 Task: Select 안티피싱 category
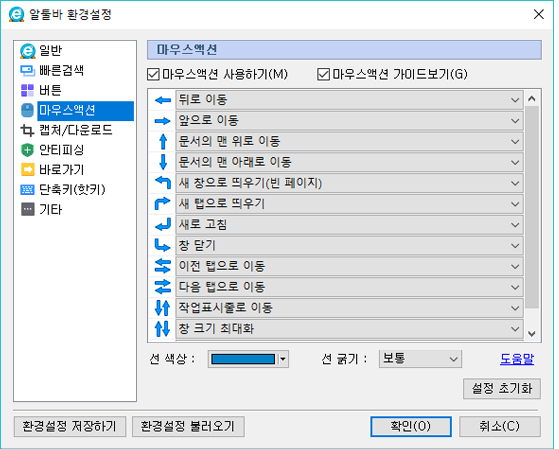pos(61,150)
